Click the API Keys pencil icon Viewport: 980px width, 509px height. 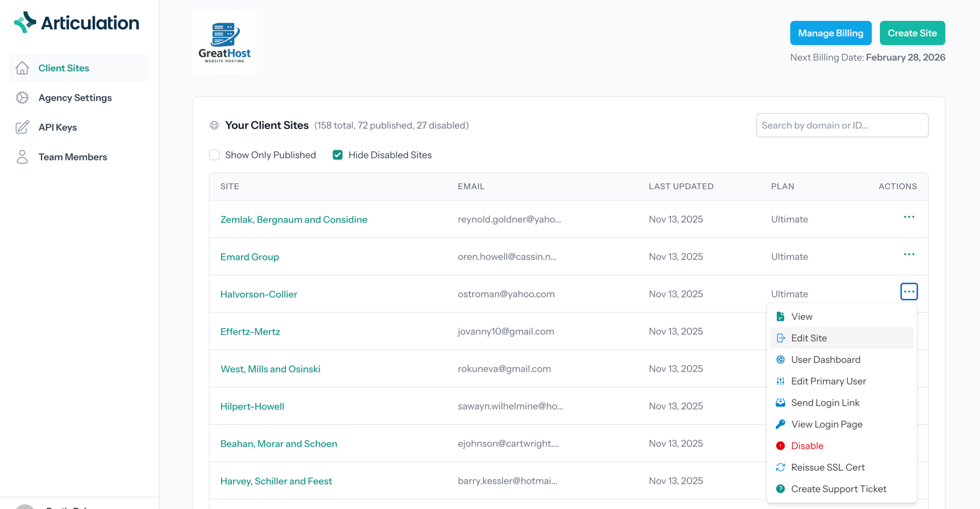pos(22,127)
